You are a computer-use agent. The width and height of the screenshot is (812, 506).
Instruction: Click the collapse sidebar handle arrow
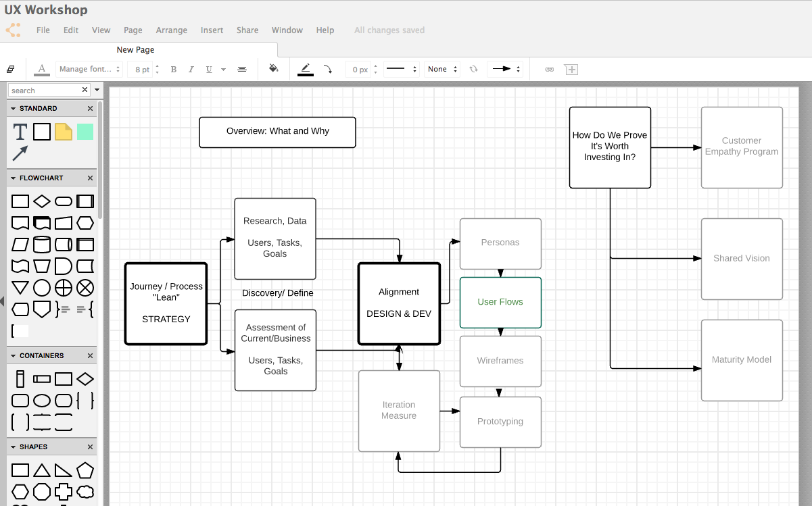(2, 302)
